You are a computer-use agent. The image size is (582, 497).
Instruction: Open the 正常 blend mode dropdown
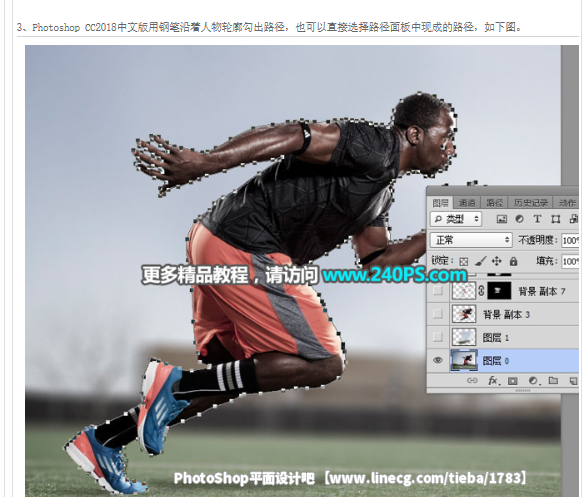(471, 240)
